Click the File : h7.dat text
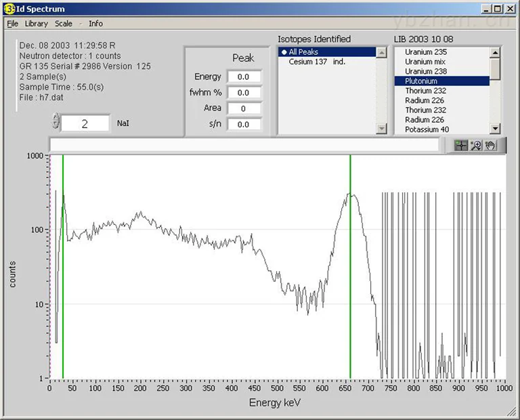The image size is (520, 420). (41, 98)
